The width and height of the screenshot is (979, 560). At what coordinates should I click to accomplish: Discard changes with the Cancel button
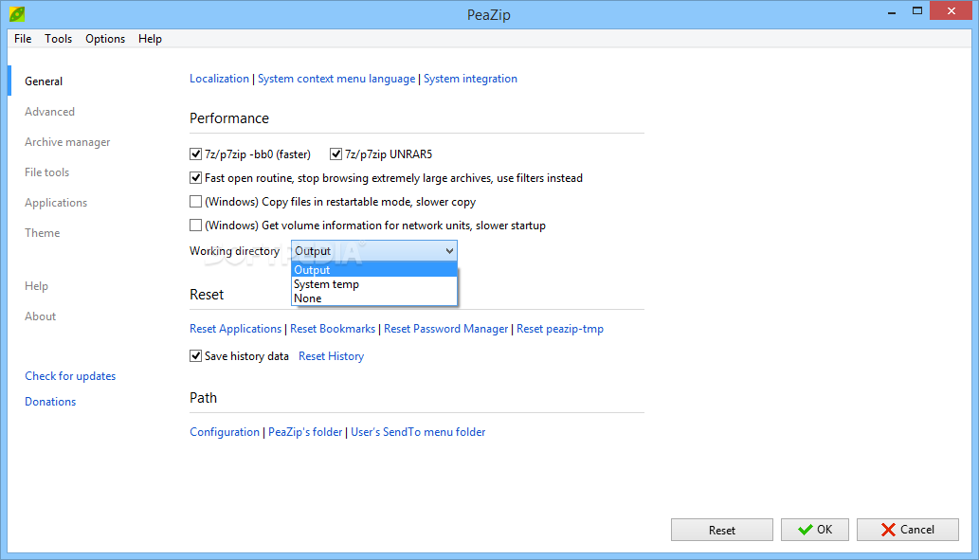(x=907, y=530)
